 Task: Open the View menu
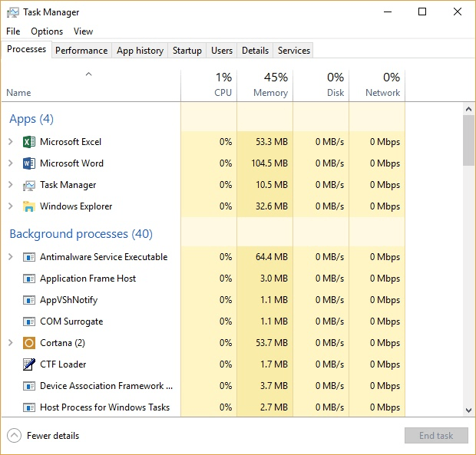pos(83,31)
